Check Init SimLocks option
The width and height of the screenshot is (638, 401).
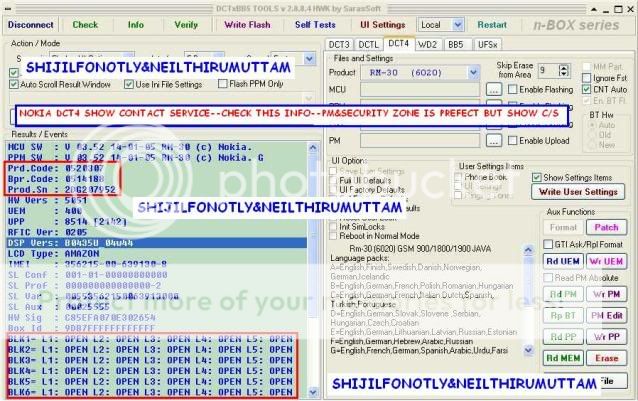[333, 227]
